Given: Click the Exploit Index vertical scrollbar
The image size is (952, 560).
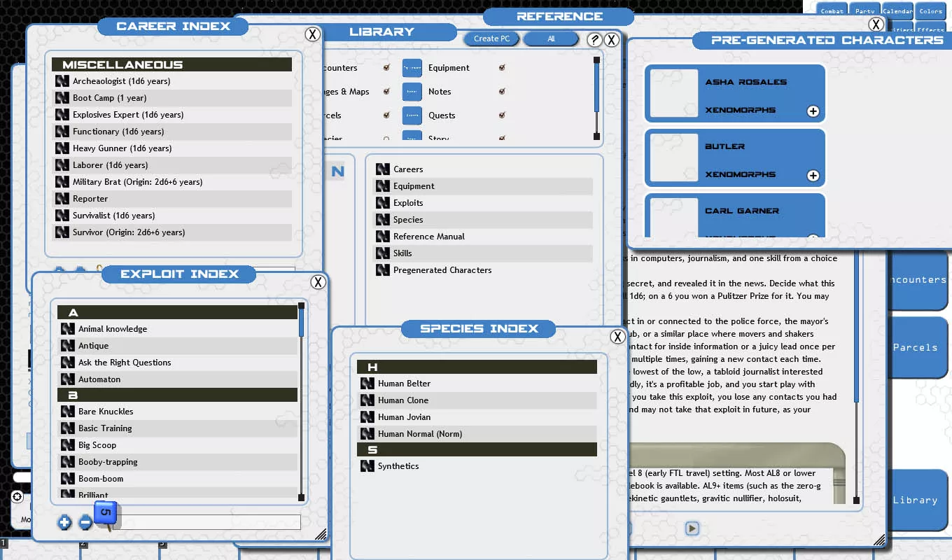Looking at the screenshot, I should pyautogui.click(x=301, y=402).
